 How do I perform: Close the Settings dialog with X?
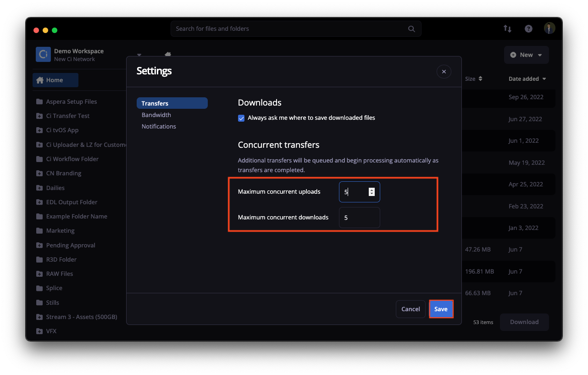pyautogui.click(x=444, y=72)
